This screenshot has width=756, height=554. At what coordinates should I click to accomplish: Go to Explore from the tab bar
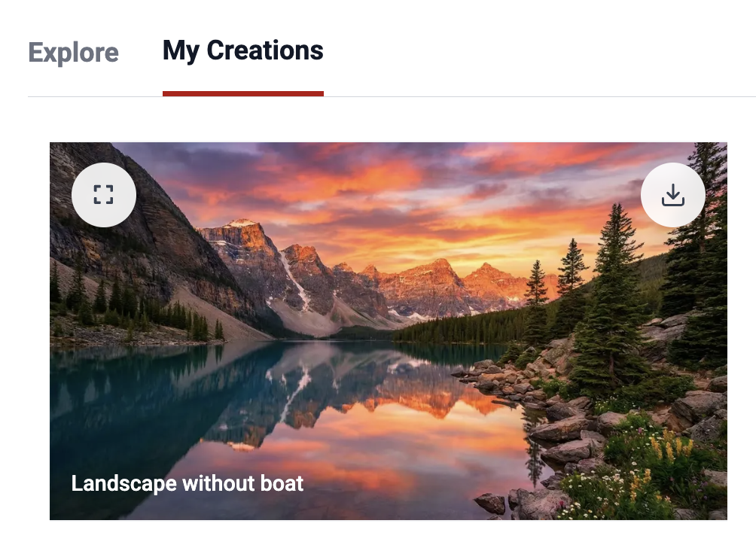(73, 52)
